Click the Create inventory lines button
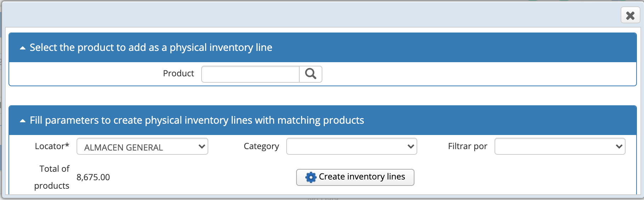Image resolution: width=644 pixels, height=200 pixels. 355,177
